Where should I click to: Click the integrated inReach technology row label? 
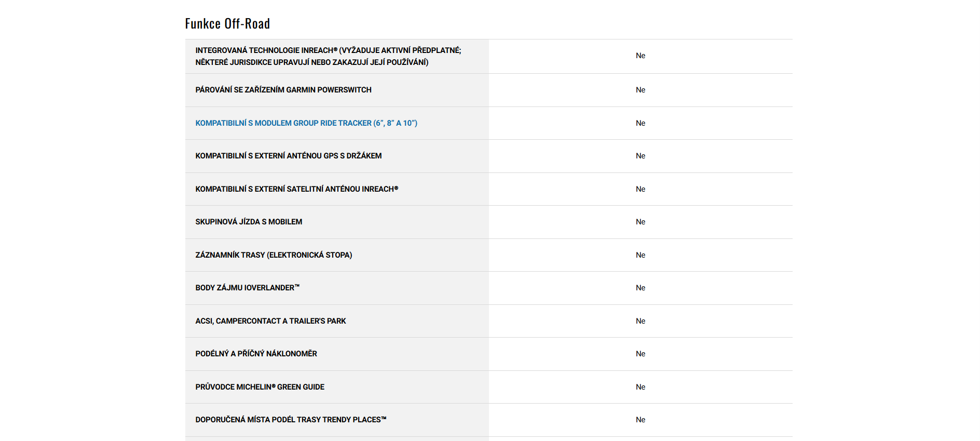(x=328, y=56)
